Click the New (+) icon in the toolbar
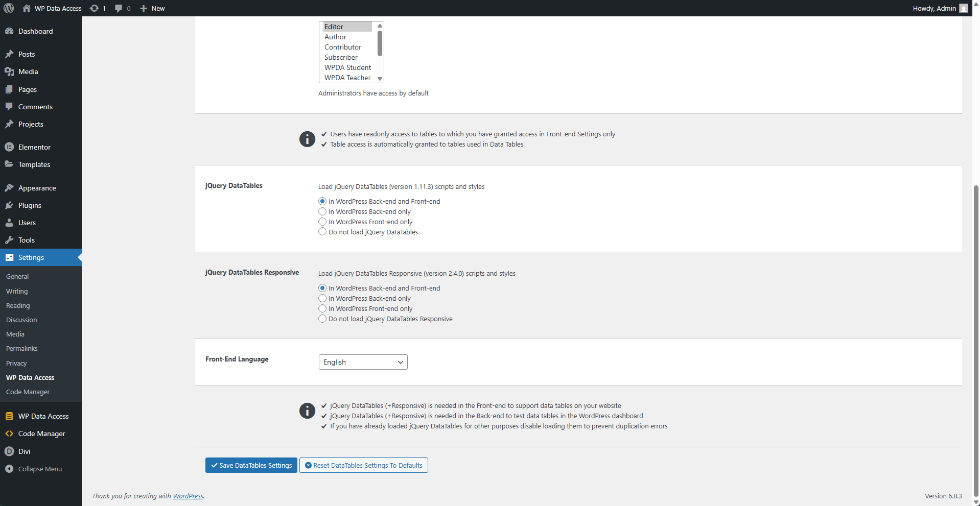 [x=143, y=8]
